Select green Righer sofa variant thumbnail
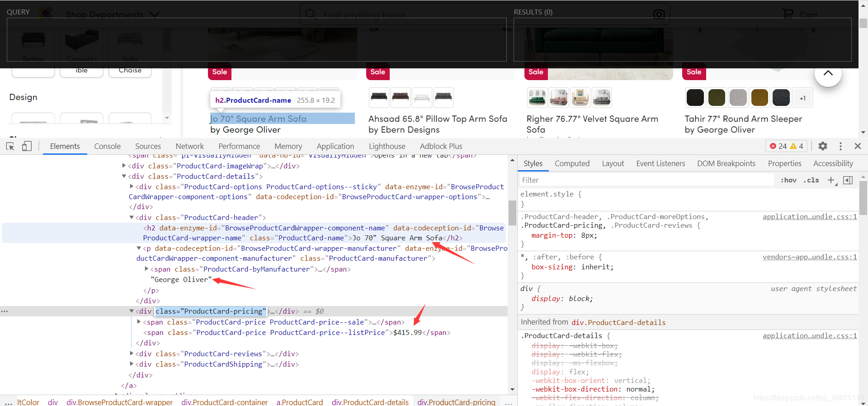 (537, 97)
